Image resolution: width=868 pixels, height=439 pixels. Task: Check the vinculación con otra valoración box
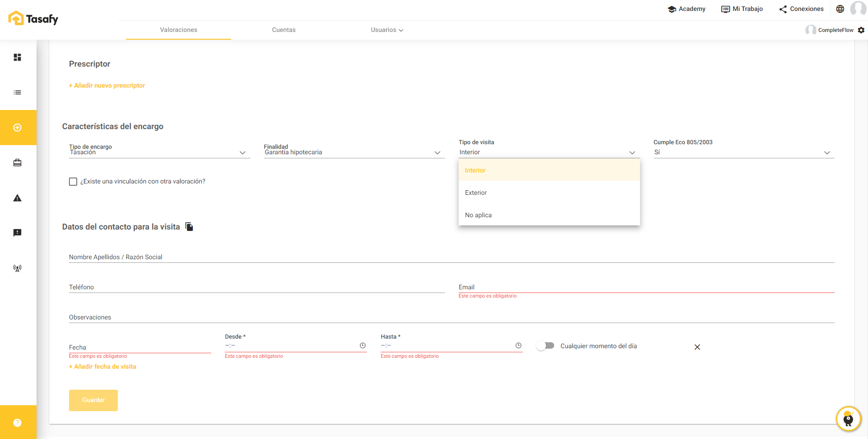pos(73,182)
